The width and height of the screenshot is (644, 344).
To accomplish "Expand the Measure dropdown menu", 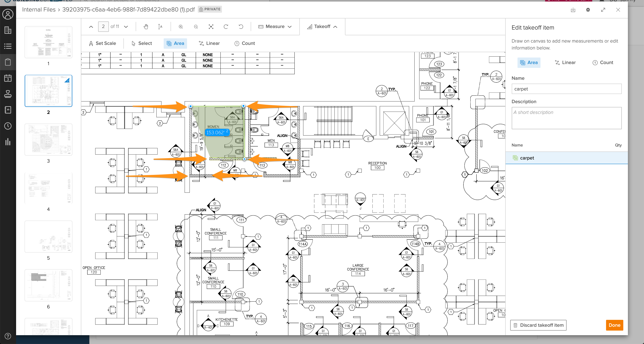I will [275, 26].
